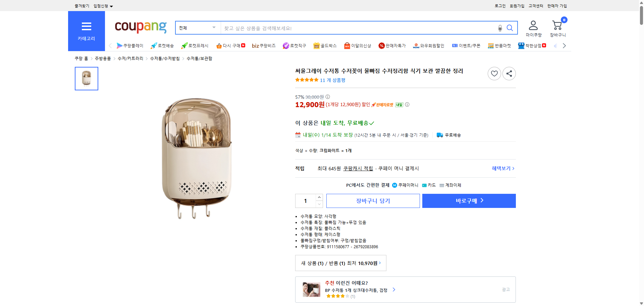Add product to wishlist via heart icon
The width and height of the screenshot is (644, 306).
494,73
